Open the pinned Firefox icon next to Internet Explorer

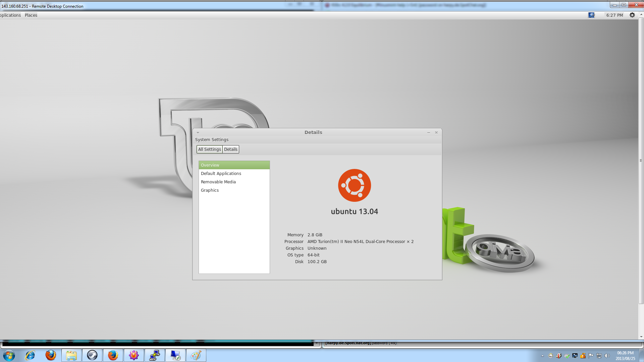[x=51, y=355]
